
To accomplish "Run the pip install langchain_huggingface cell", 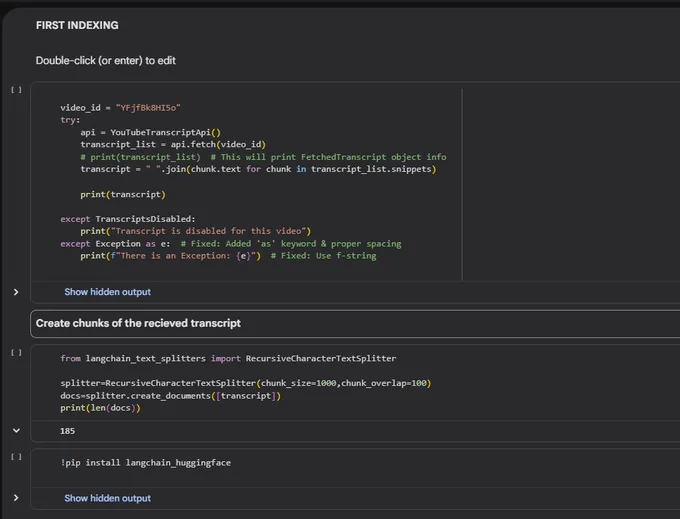I will 16,457.
